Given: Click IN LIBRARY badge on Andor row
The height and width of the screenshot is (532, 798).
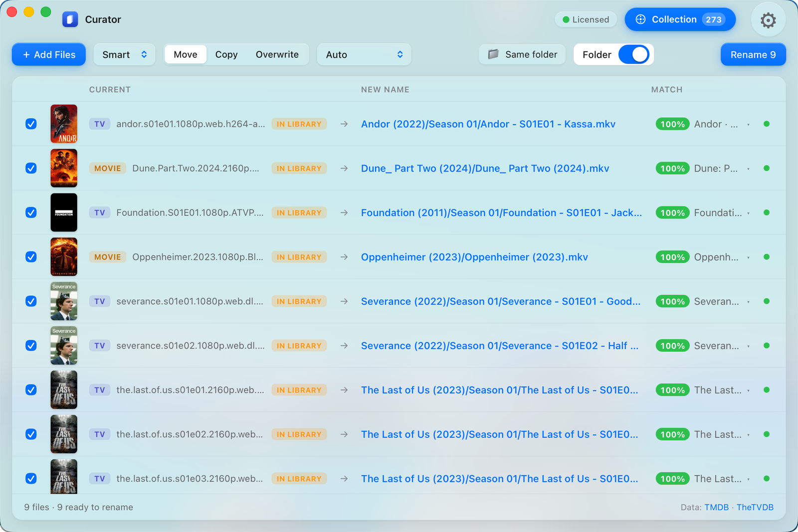Looking at the screenshot, I should coord(299,124).
